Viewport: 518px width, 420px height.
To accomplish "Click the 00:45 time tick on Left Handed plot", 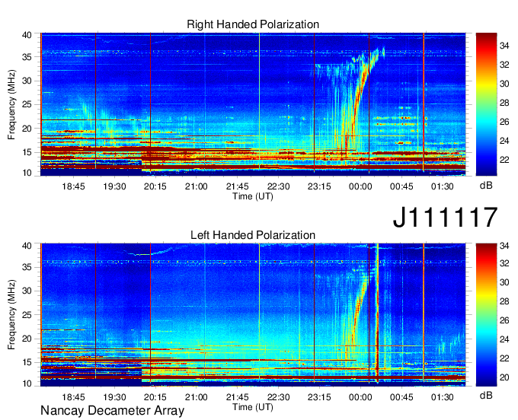I will [x=401, y=397].
